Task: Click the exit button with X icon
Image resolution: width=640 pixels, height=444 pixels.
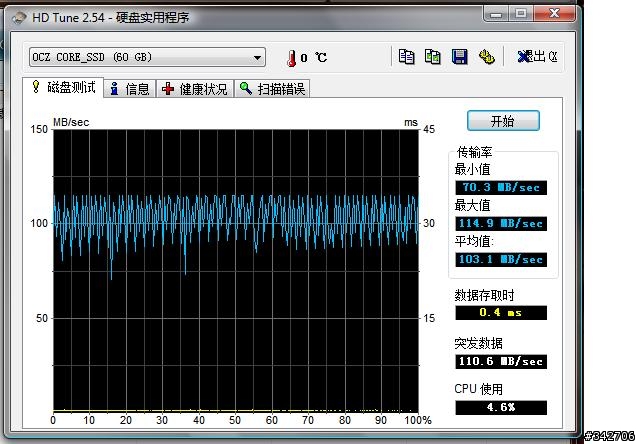Action: tap(537, 56)
